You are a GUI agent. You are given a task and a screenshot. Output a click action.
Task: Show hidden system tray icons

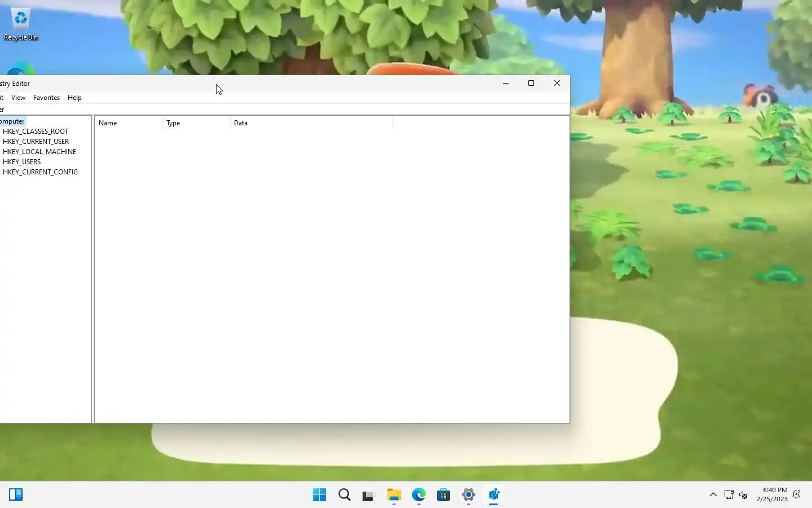click(713, 495)
